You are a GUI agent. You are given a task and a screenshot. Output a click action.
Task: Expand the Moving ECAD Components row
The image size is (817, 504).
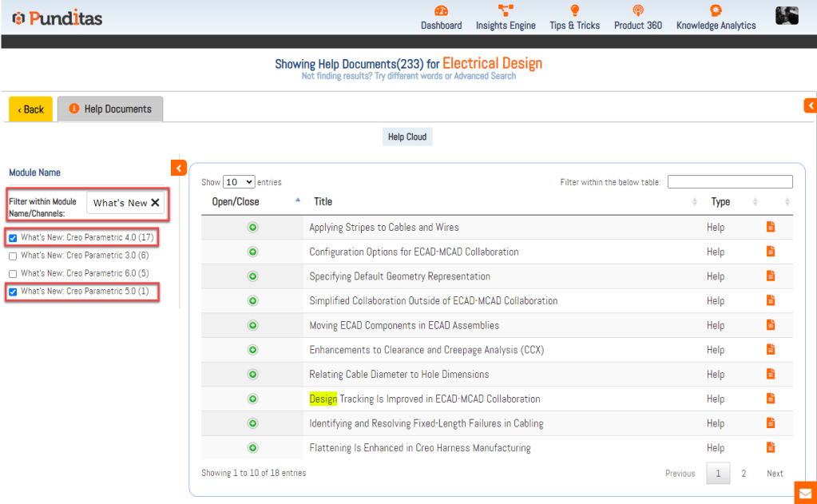(252, 325)
